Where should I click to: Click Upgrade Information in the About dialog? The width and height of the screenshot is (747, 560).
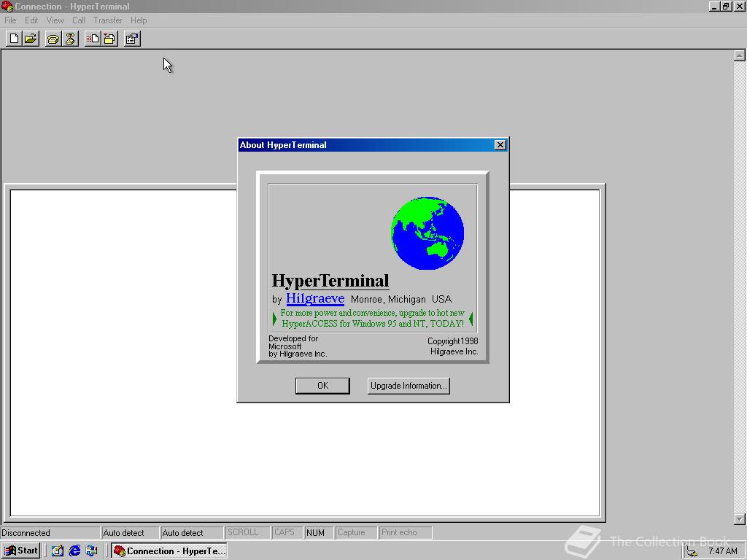pos(408,385)
